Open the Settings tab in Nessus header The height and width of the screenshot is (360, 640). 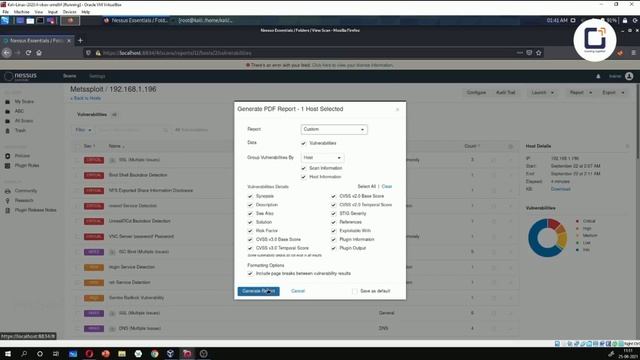pos(97,76)
